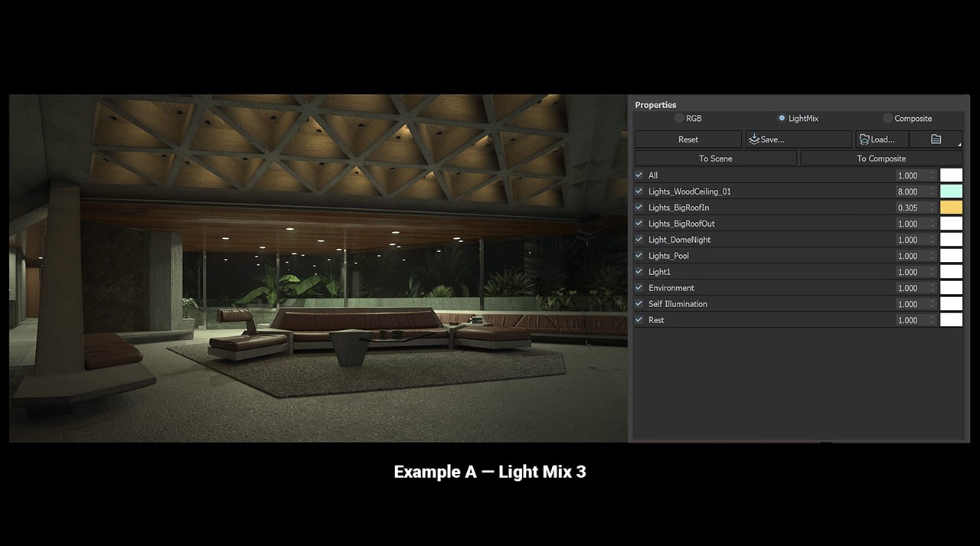
Task: Switch to Composite mode radio button
Action: 887,118
